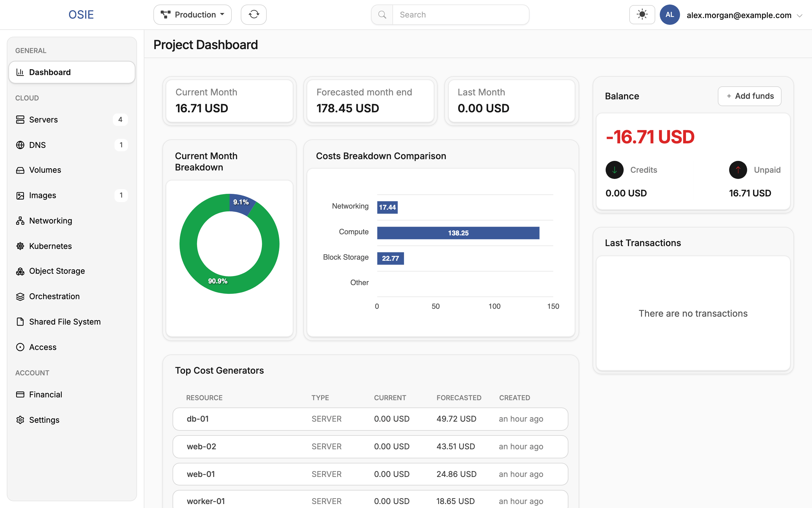
Task: Click the Networking sidebar icon
Action: [x=20, y=221]
